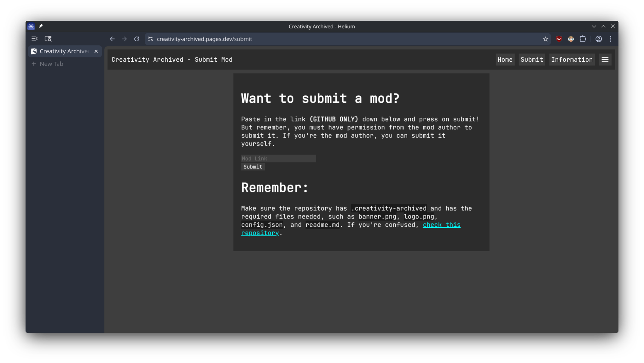
Task: Open the tab search icon
Action: tap(48, 39)
